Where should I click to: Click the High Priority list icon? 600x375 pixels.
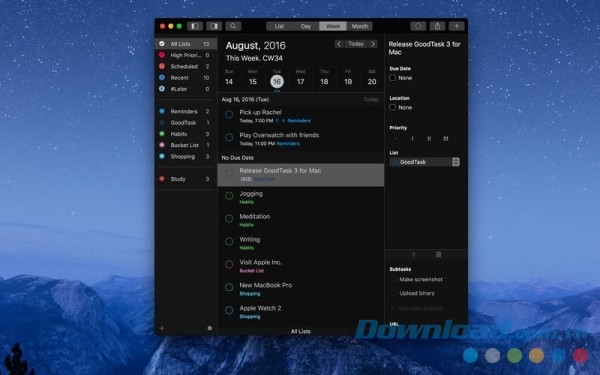click(x=162, y=55)
